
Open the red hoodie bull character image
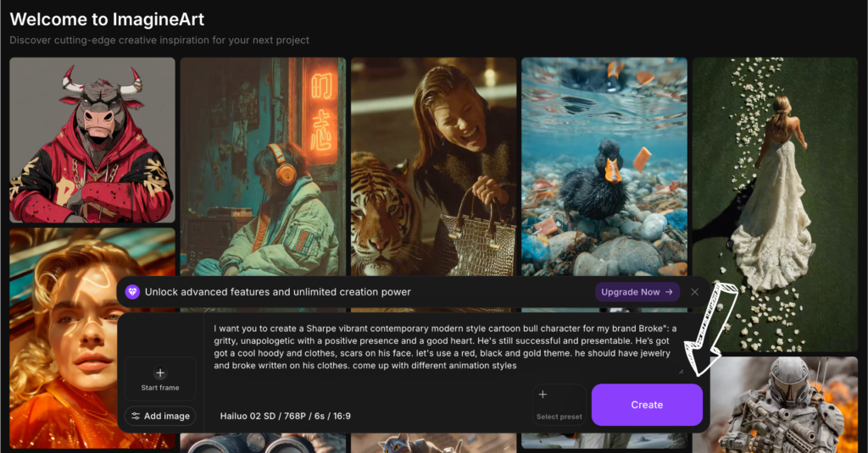92,140
